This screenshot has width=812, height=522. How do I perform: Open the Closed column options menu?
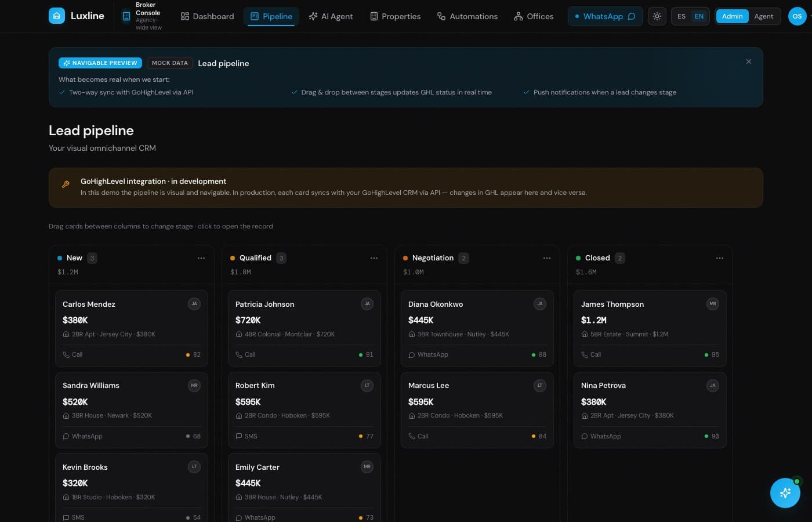coord(720,258)
